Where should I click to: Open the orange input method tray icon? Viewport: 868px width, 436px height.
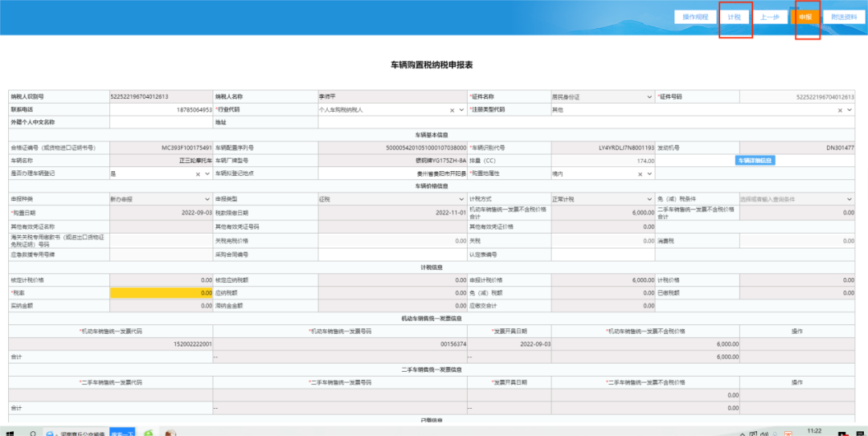(x=789, y=433)
